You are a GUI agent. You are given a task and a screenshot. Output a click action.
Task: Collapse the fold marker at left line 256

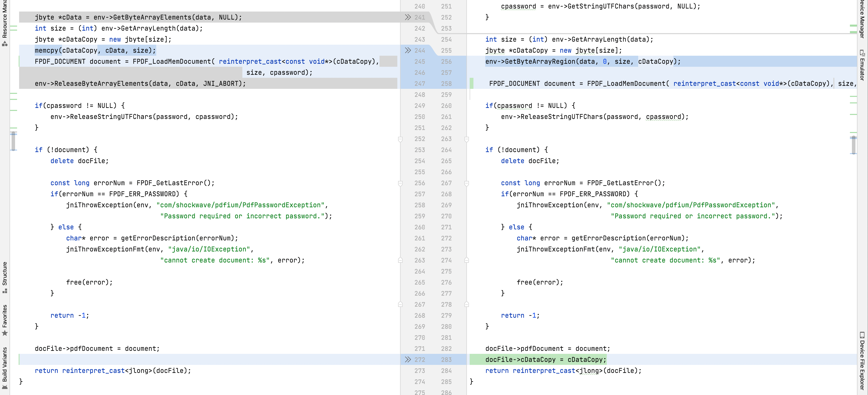coord(400,183)
